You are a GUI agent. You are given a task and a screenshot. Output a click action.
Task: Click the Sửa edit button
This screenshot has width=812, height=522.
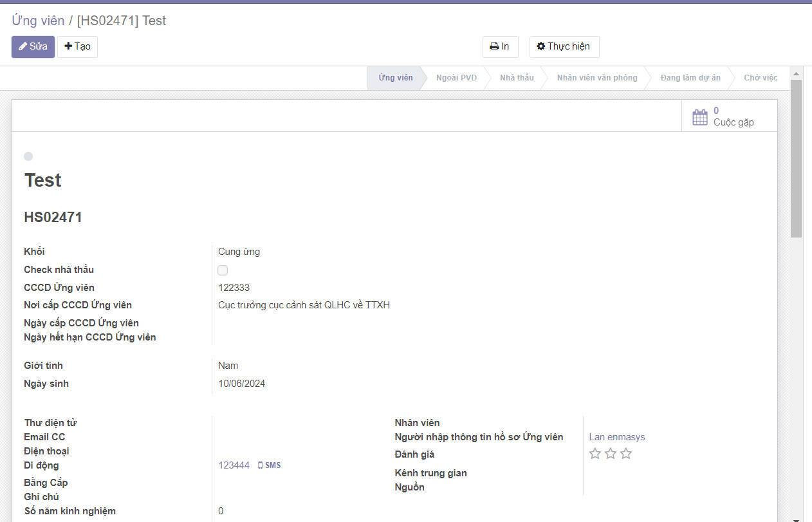[x=33, y=46]
